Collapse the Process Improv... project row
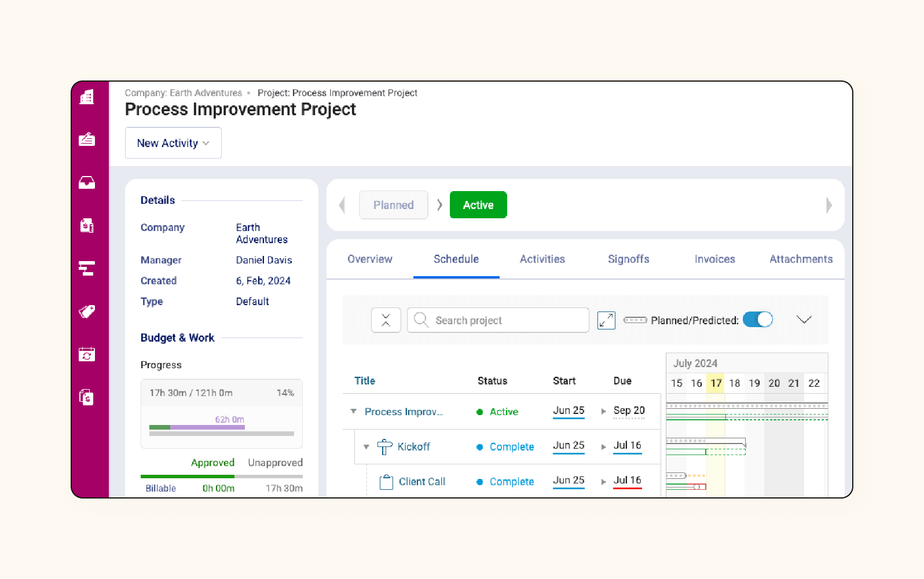Screen dimensions: 924x579 [x=353, y=412]
